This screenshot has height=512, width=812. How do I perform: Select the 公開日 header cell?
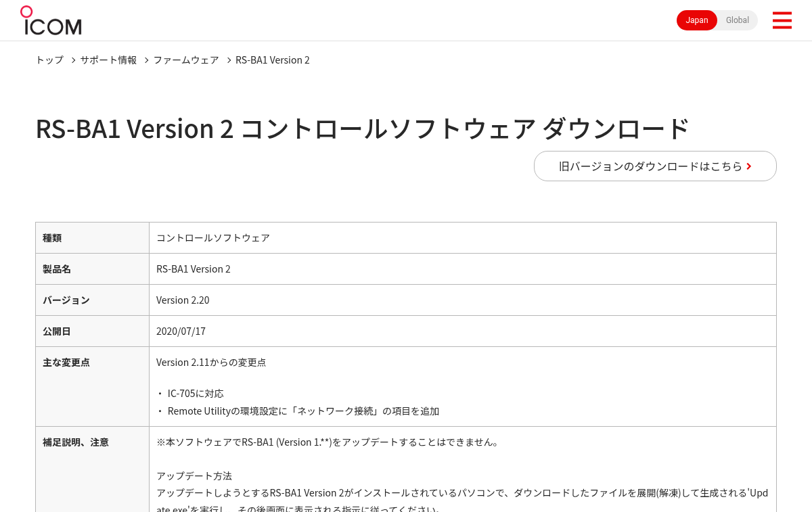92,331
